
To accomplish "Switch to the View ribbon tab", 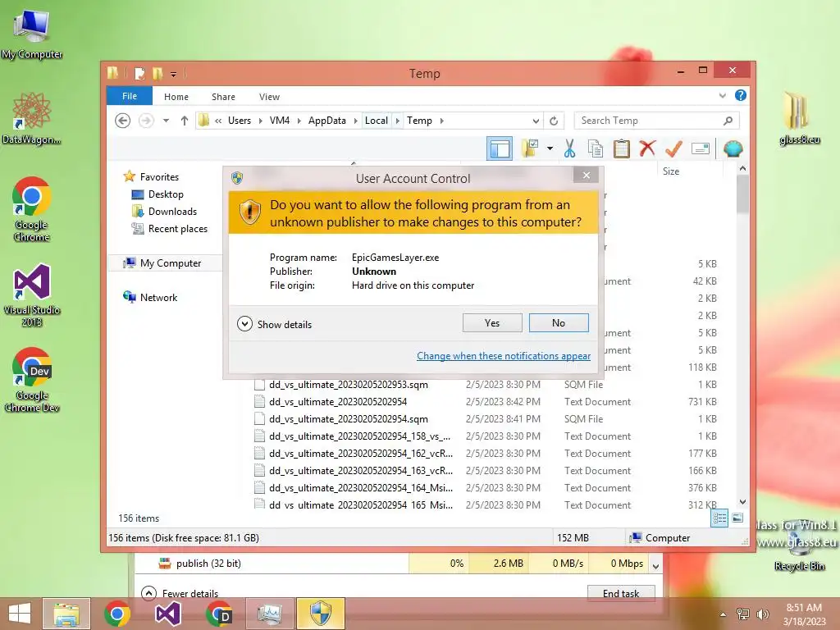I will [x=269, y=97].
